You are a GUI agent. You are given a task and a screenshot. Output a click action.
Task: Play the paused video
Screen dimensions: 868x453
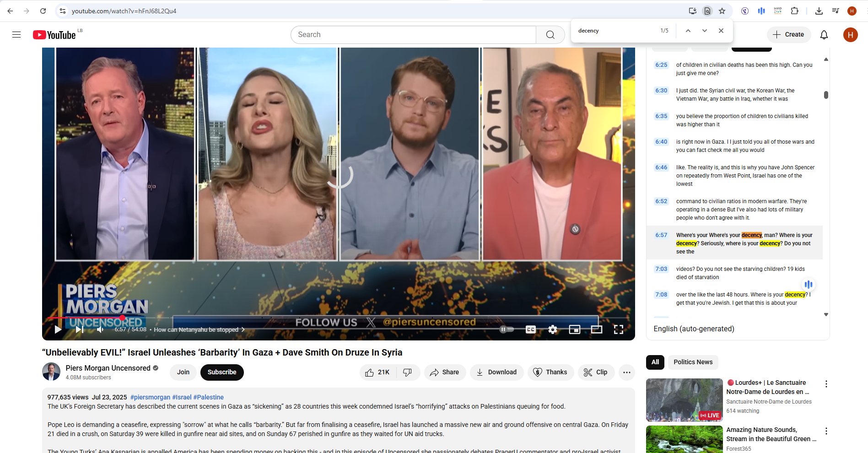point(58,329)
